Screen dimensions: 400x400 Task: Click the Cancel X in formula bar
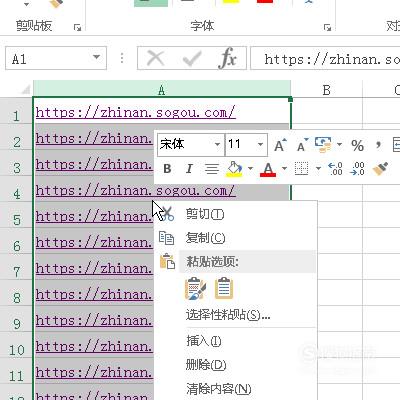156,59
